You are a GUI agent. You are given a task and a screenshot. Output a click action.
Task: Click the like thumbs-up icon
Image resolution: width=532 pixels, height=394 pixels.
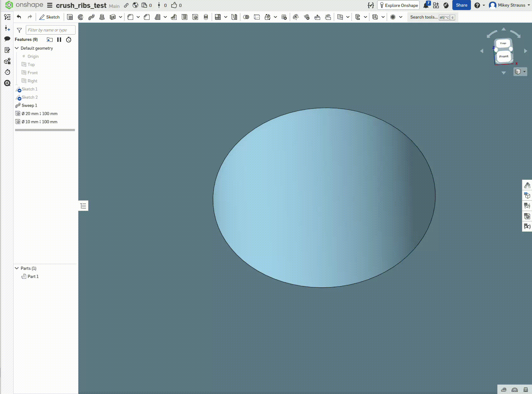click(x=174, y=5)
